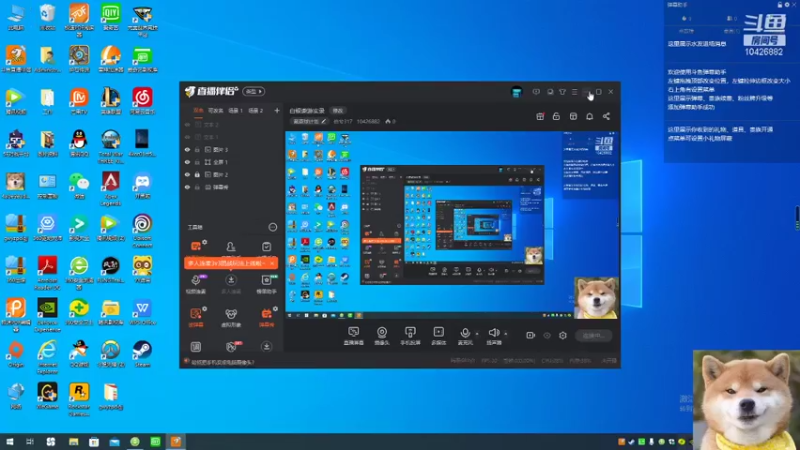Hide the 全屏 1 layer using its eye

pos(187,162)
